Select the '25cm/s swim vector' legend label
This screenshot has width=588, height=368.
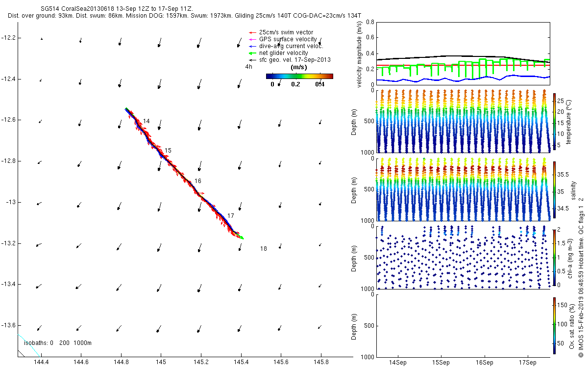(x=286, y=32)
